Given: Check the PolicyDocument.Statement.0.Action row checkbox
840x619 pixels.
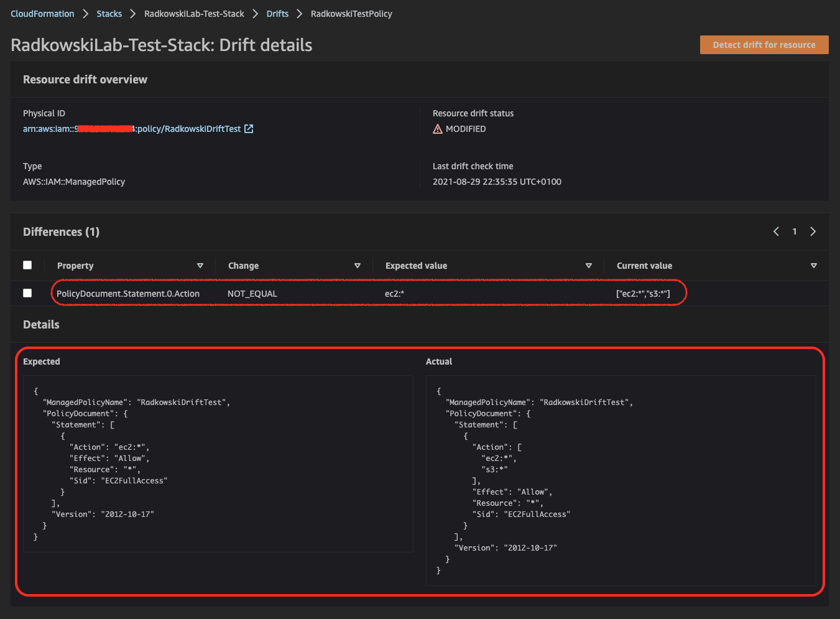Looking at the screenshot, I should tap(27, 293).
